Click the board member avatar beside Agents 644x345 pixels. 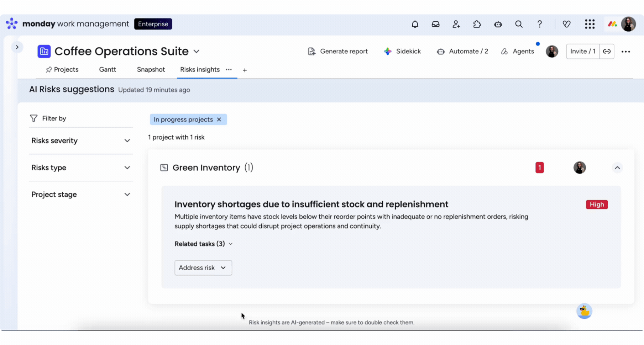[x=552, y=52]
